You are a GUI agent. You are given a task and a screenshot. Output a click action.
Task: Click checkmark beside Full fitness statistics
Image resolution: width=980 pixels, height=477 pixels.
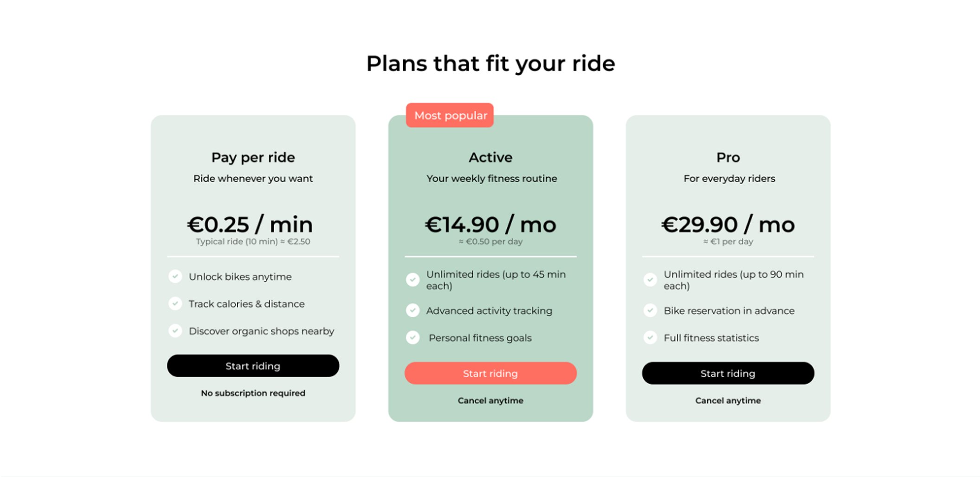[650, 338]
